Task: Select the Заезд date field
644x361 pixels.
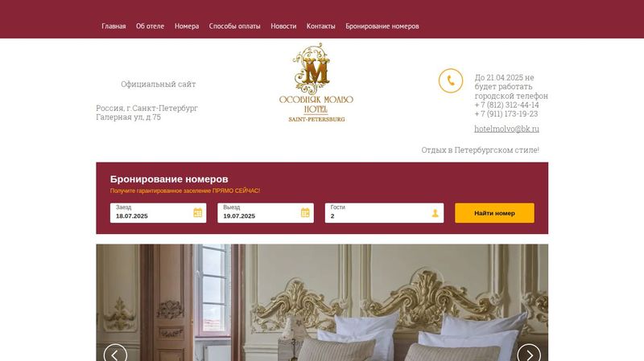Action: pos(158,213)
